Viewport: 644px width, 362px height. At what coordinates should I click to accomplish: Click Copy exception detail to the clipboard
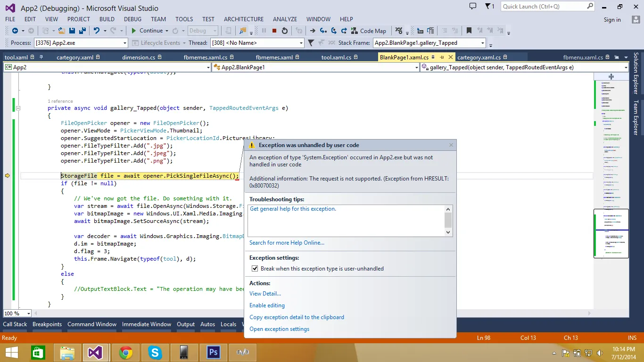point(297,317)
